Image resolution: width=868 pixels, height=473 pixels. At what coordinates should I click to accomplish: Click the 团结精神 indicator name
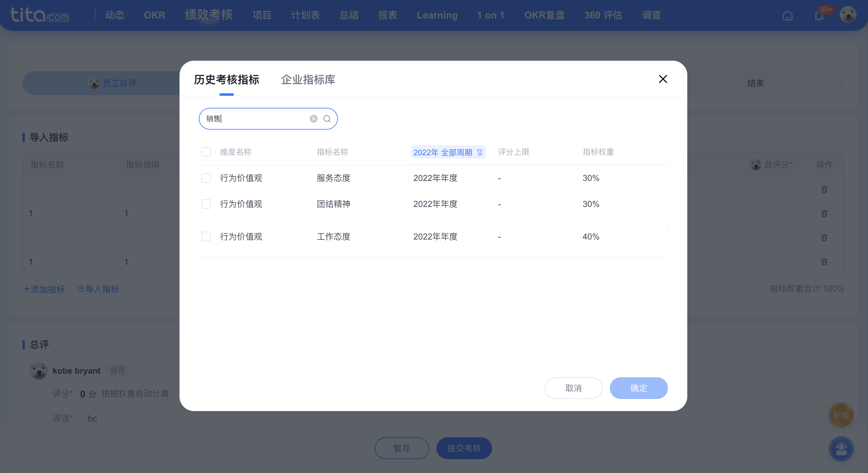(334, 204)
